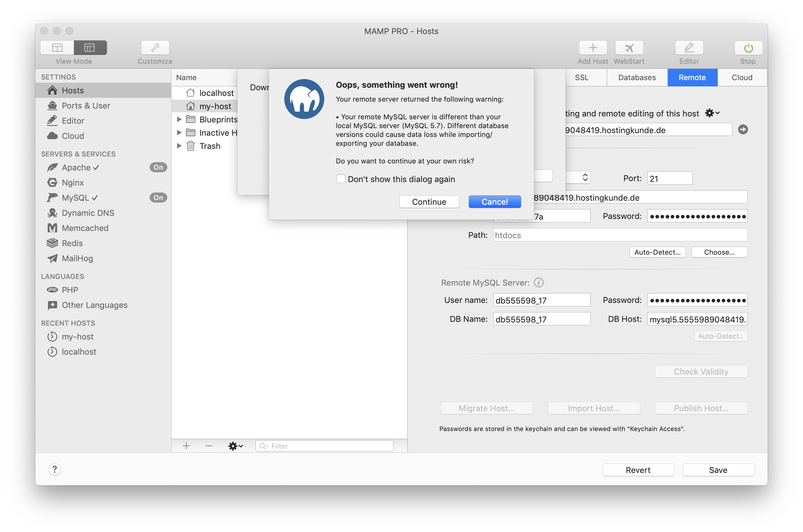The width and height of the screenshot is (803, 532).
Task: Turn off the Apache On toggle
Action: point(158,167)
